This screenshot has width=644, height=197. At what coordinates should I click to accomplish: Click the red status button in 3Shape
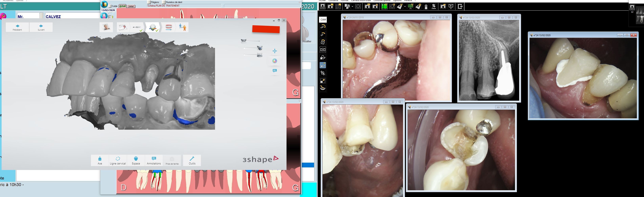266,29
